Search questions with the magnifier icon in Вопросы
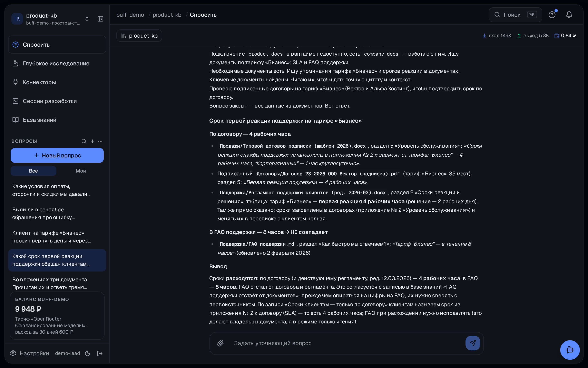588x368 pixels. (84, 141)
